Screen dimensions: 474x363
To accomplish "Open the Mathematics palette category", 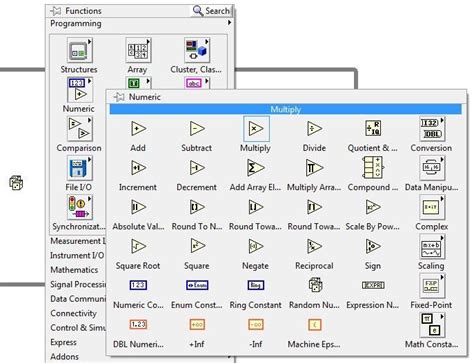I will tap(74, 270).
